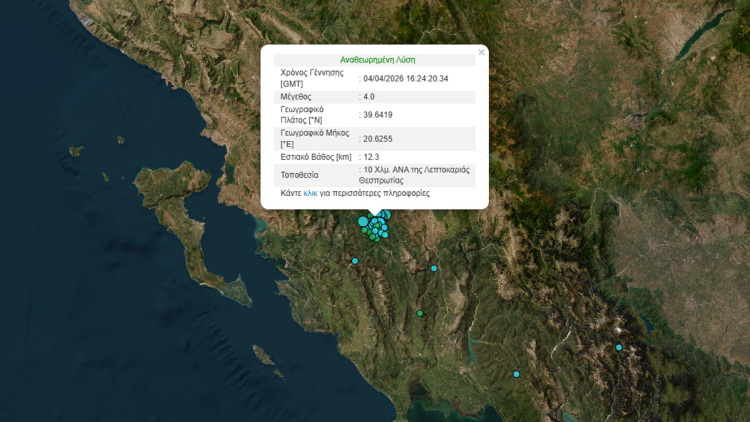Click the small Paxos island south of Corfu
750x422 pixels.
tap(262, 355)
